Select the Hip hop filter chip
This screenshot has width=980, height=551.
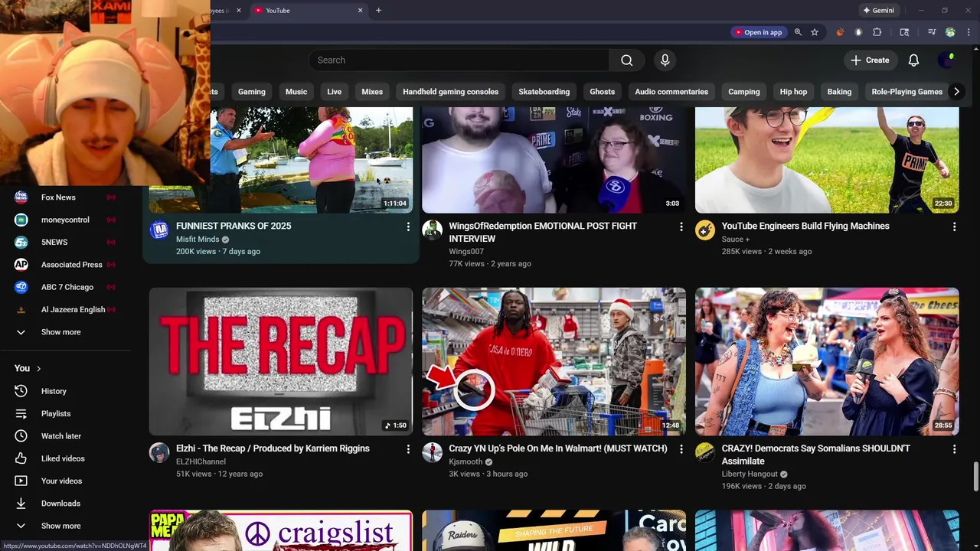pyautogui.click(x=793, y=92)
